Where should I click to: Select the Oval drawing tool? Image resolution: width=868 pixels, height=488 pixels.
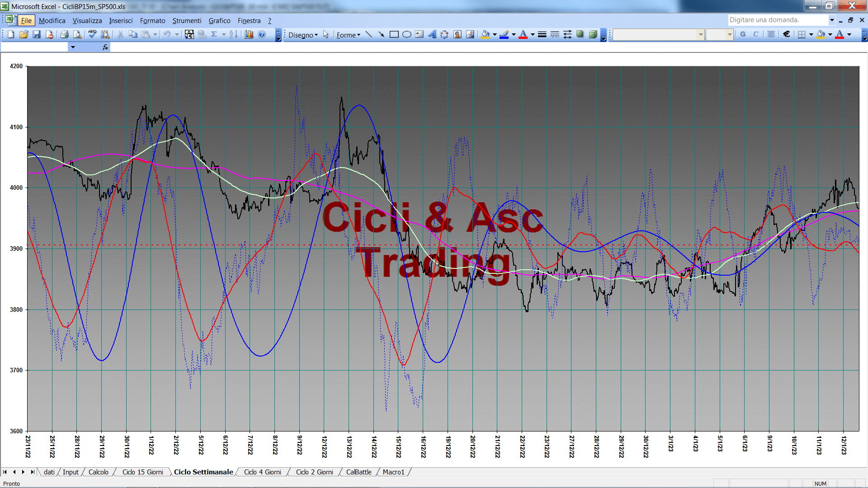(x=407, y=34)
